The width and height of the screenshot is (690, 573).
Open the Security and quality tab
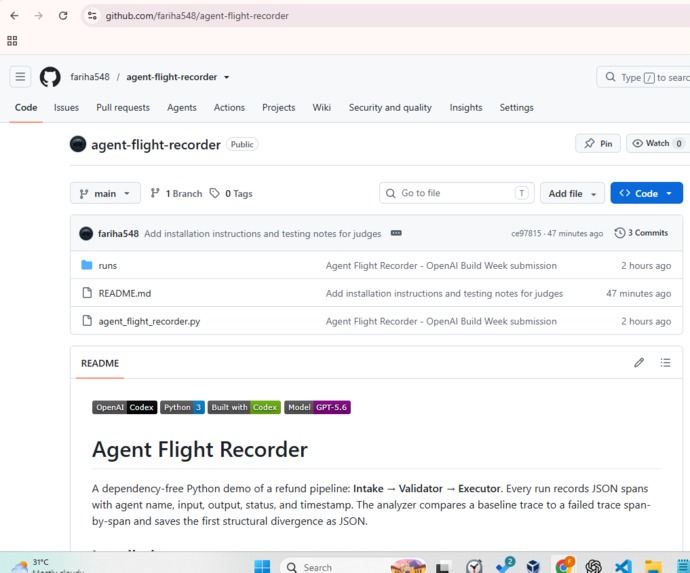pos(390,107)
